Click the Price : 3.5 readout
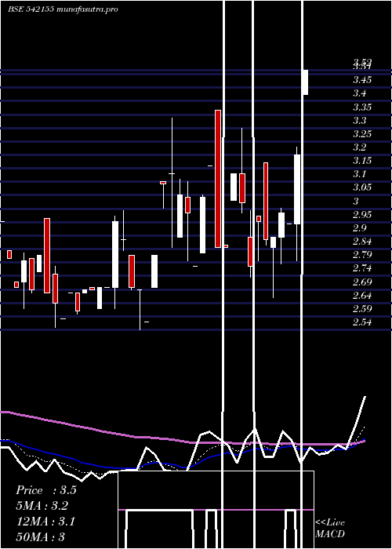The width and height of the screenshot is (392, 549). pos(45,490)
